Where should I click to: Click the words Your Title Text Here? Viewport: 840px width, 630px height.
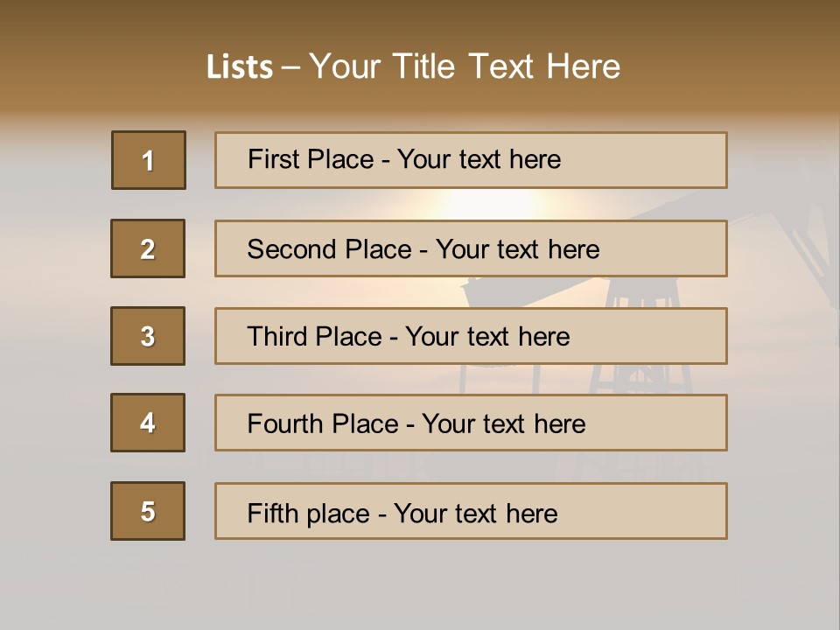[x=465, y=66]
